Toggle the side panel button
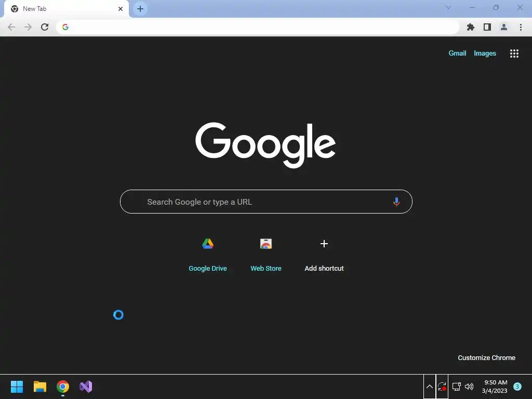The height and width of the screenshot is (399, 532). tap(487, 27)
